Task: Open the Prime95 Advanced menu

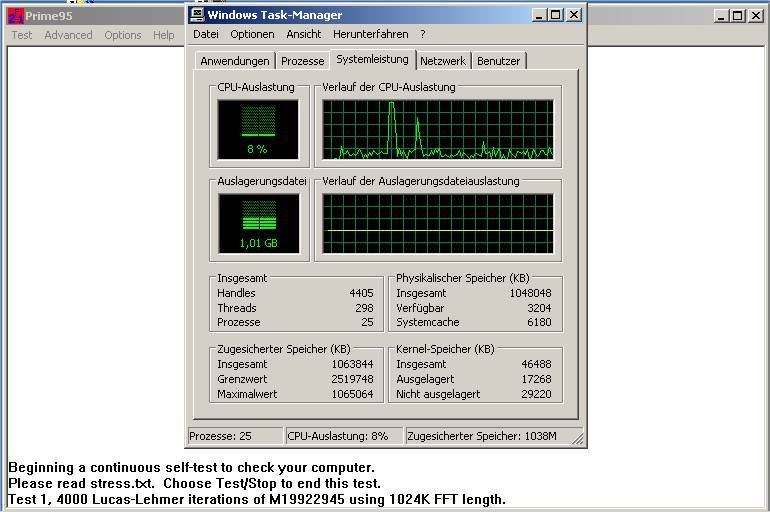Action: (x=68, y=35)
